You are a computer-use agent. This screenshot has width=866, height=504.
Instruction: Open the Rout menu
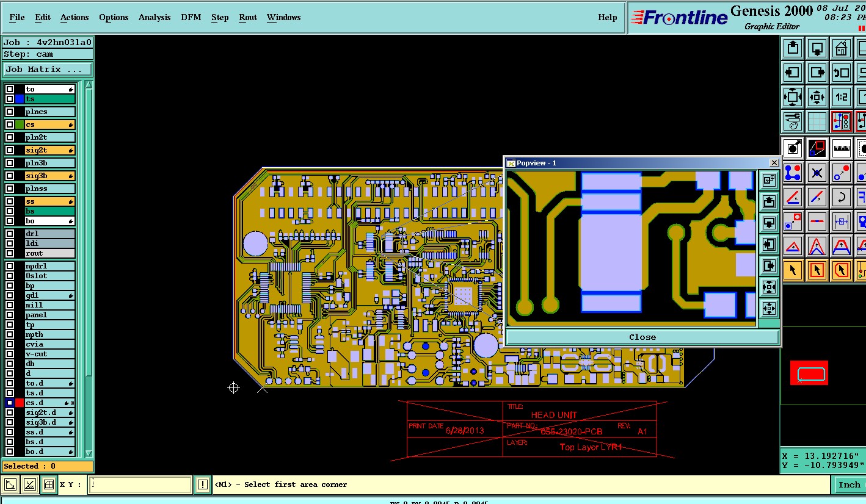[248, 17]
